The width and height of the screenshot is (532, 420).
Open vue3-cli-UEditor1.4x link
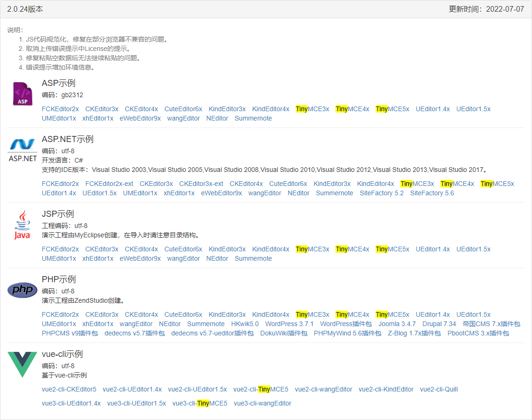click(x=71, y=403)
